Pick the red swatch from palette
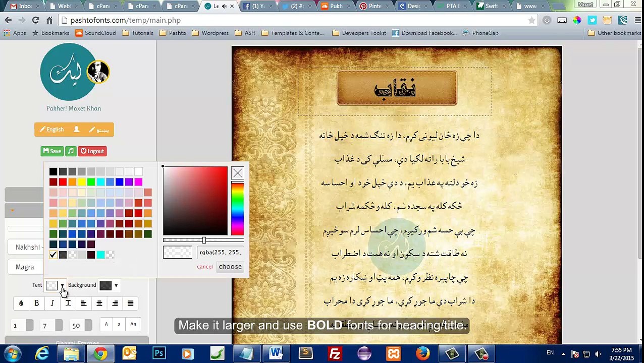Viewport: 644px width, 363px height. click(x=63, y=182)
